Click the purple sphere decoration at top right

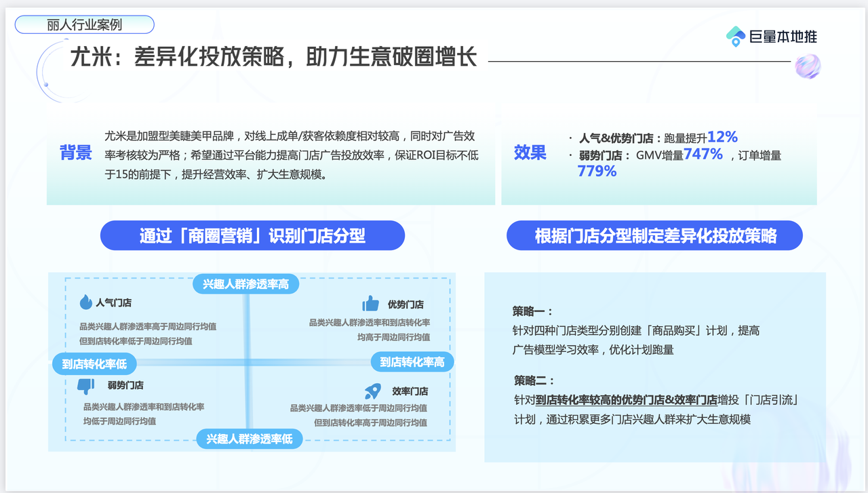[x=807, y=66]
